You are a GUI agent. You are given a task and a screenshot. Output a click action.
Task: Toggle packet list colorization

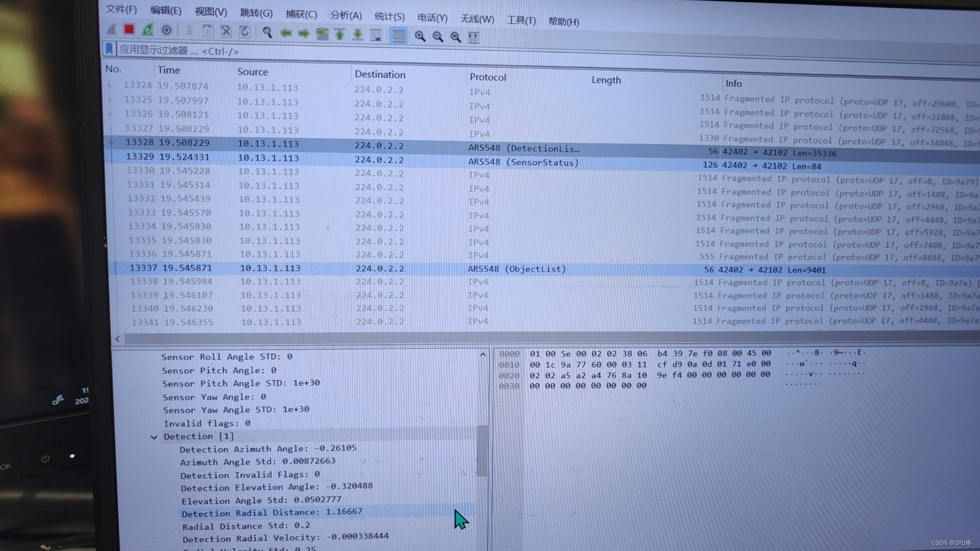coord(398,36)
